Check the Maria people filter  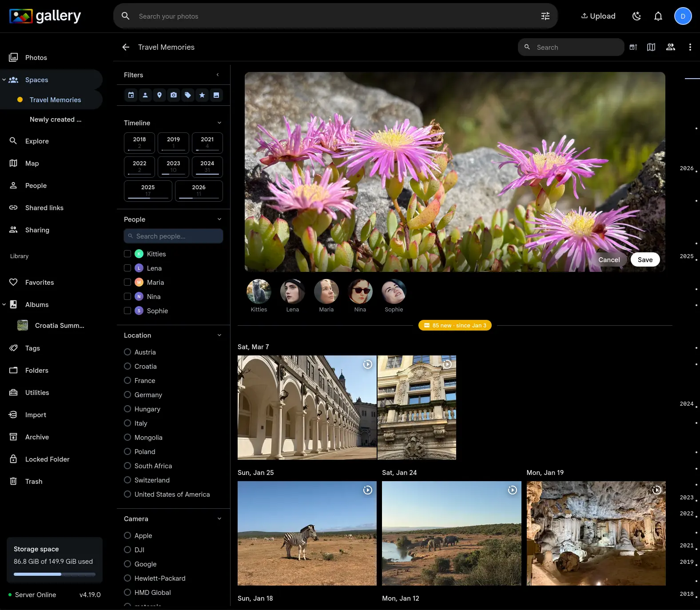pyautogui.click(x=127, y=282)
